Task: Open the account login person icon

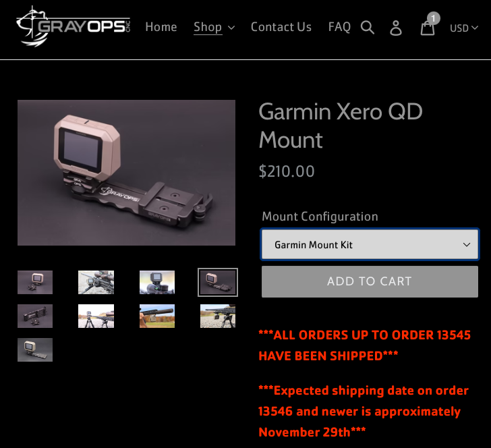Action: 396,28
